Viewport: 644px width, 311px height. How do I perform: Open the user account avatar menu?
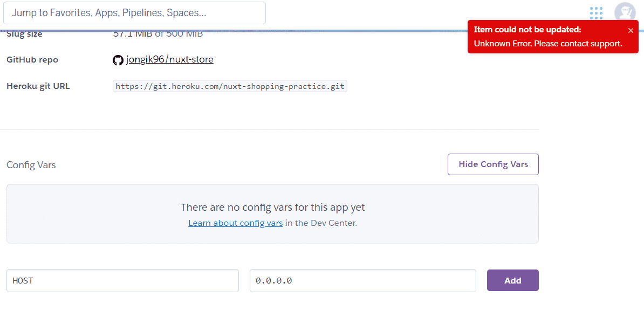(x=625, y=13)
